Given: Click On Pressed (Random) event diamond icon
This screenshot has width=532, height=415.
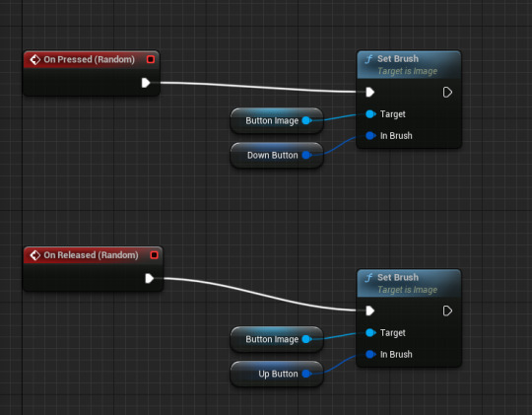Looking at the screenshot, I should point(34,60).
